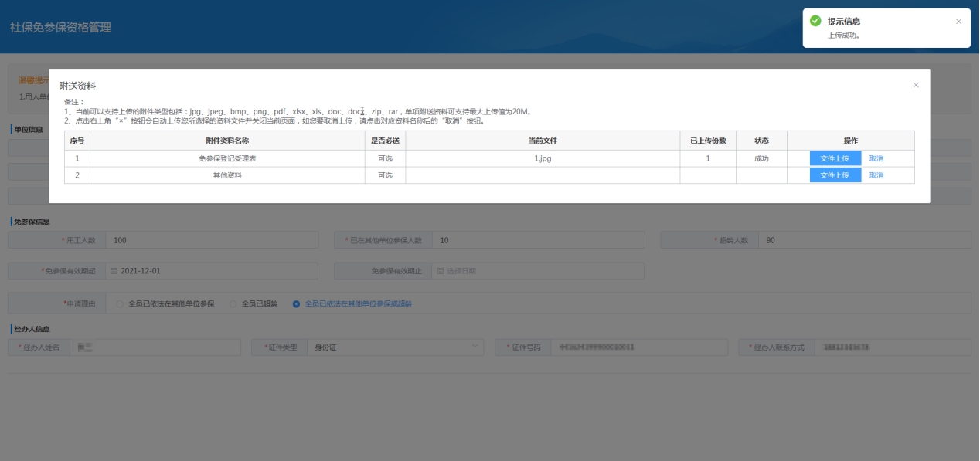Select 全员已依法在其他单位参保或超龄 radio option
This screenshot has height=461, width=980.
[x=296, y=304]
